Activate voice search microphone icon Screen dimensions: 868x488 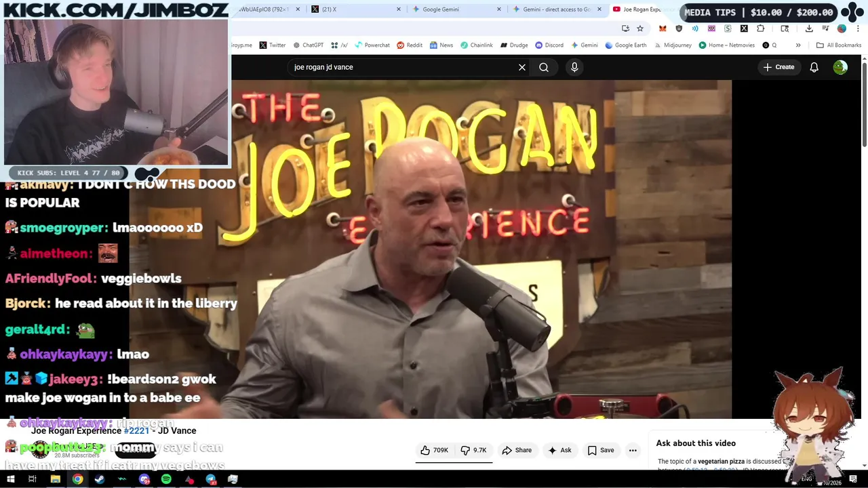pos(574,67)
